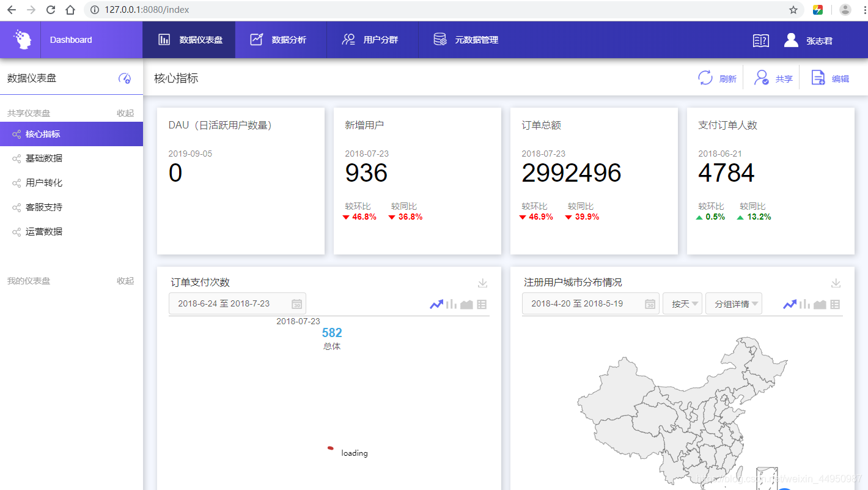
Task: Switch 订单支付次数 to area chart view
Action: [466, 304]
